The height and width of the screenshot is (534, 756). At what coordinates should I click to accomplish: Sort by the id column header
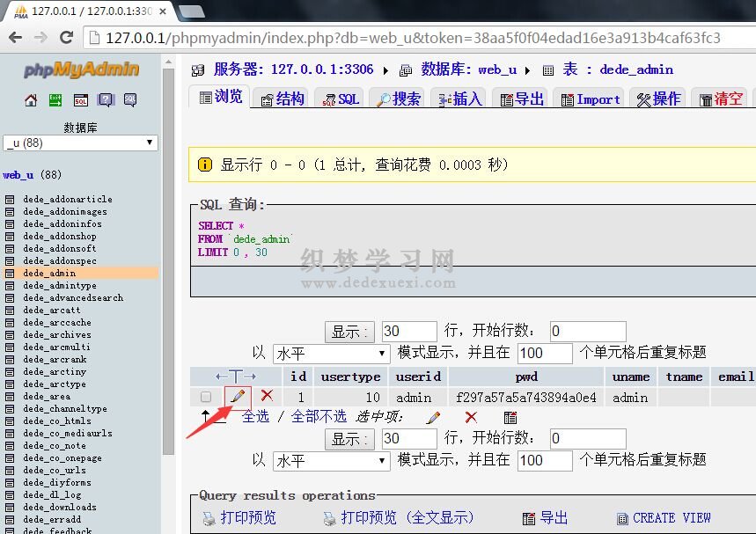coord(298,376)
